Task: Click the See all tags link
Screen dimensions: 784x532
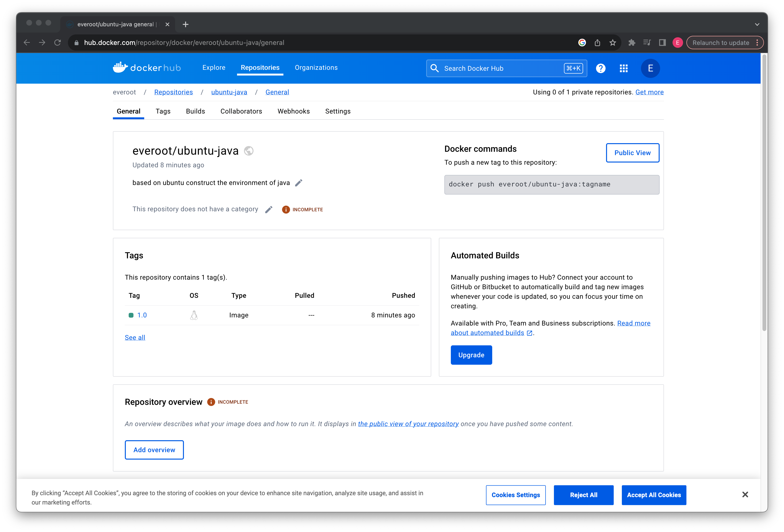Action: [x=135, y=337]
